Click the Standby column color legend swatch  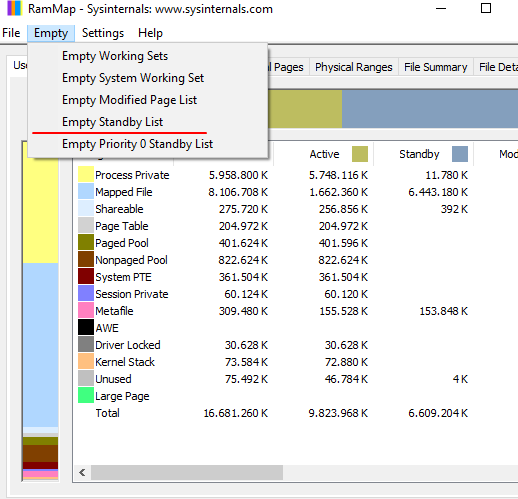coord(460,154)
